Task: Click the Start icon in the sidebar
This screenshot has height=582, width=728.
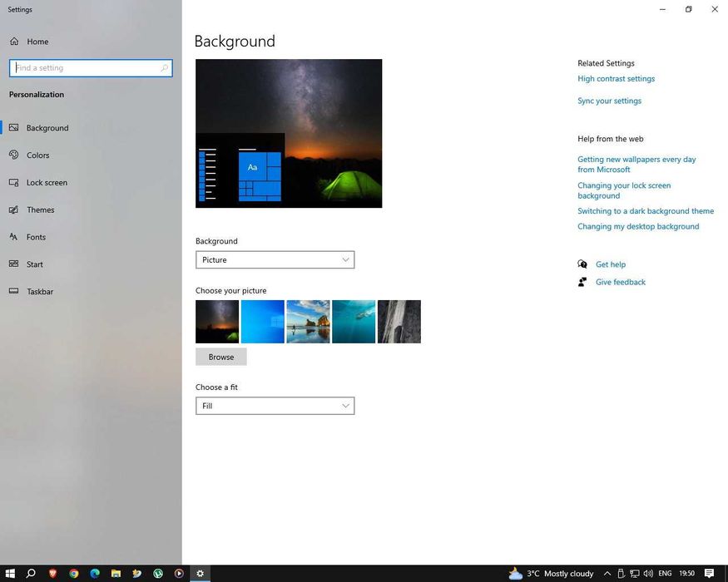Action: click(14, 264)
